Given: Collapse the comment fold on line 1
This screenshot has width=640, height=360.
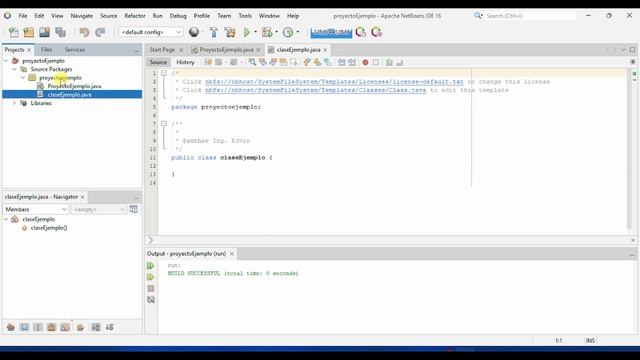Looking at the screenshot, I should pos(164,73).
